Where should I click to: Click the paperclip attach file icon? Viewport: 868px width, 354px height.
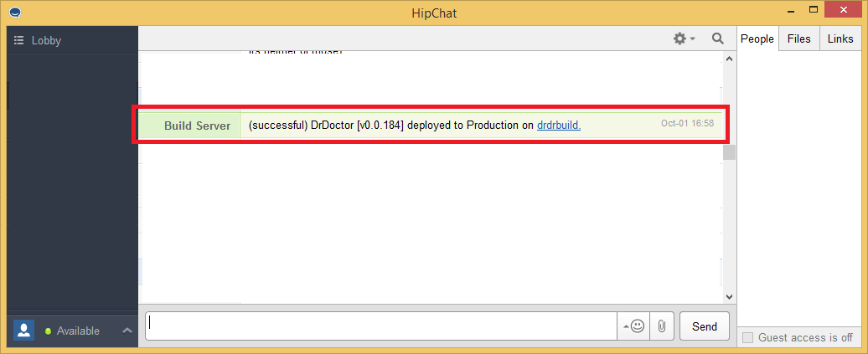coord(661,326)
